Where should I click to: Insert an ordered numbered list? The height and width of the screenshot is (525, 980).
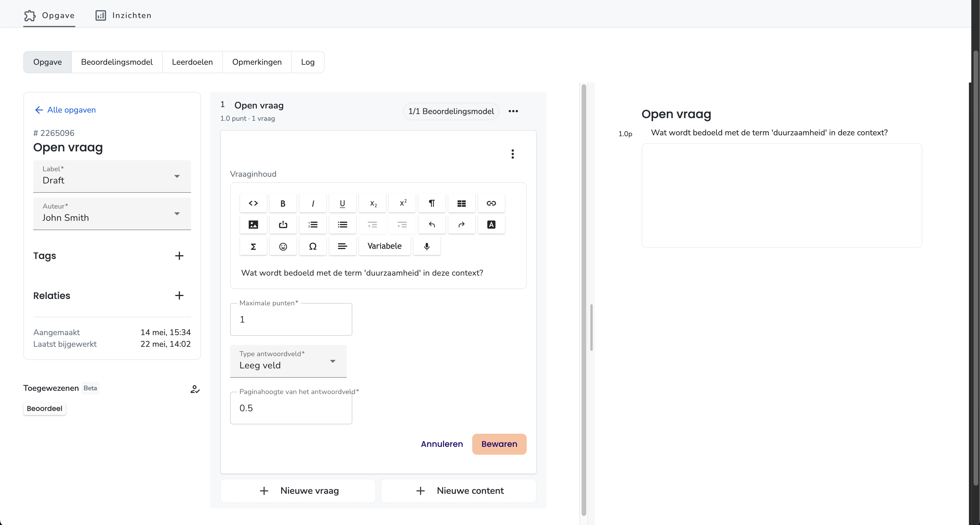[x=313, y=225]
